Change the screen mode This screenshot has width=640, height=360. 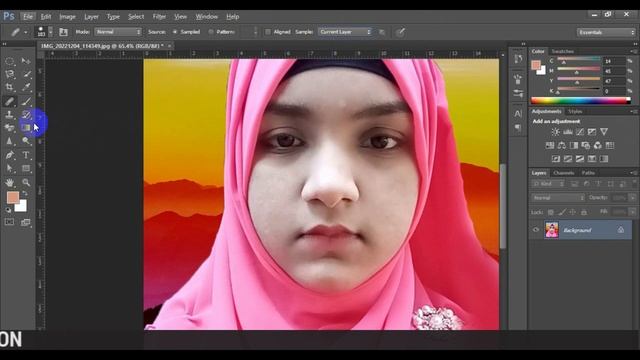26,222
